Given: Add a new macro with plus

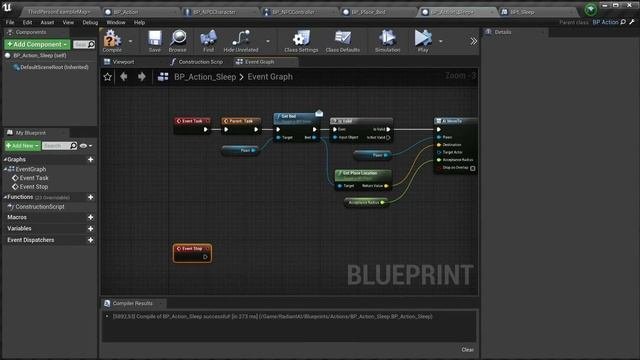Looking at the screenshot, I should click(91, 218).
